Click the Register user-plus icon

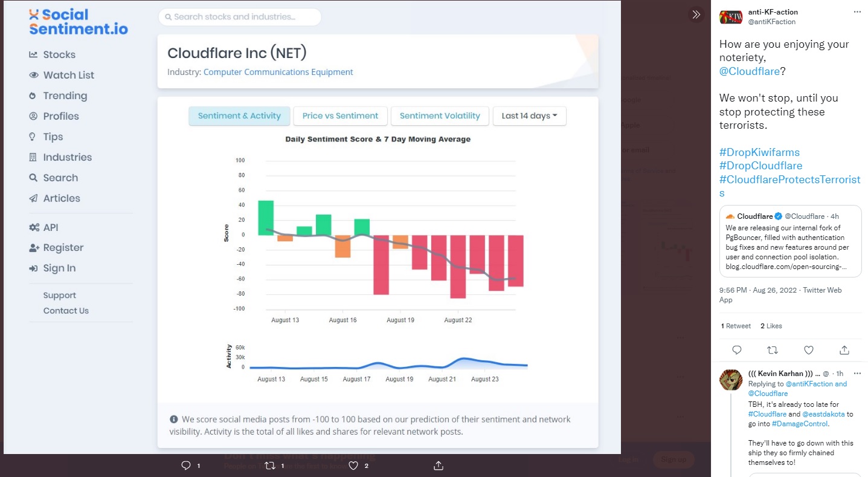click(x=34, y=248)
